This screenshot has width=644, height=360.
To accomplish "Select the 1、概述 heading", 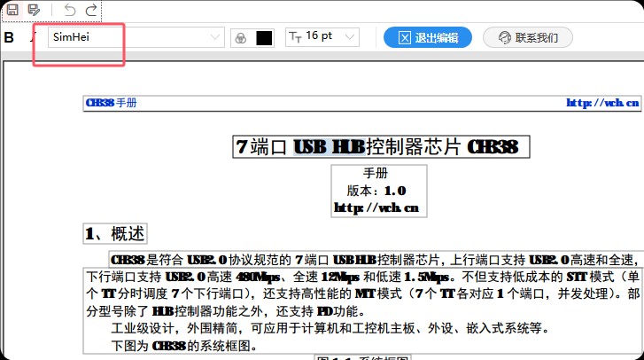I will click(x=115, y=234).
